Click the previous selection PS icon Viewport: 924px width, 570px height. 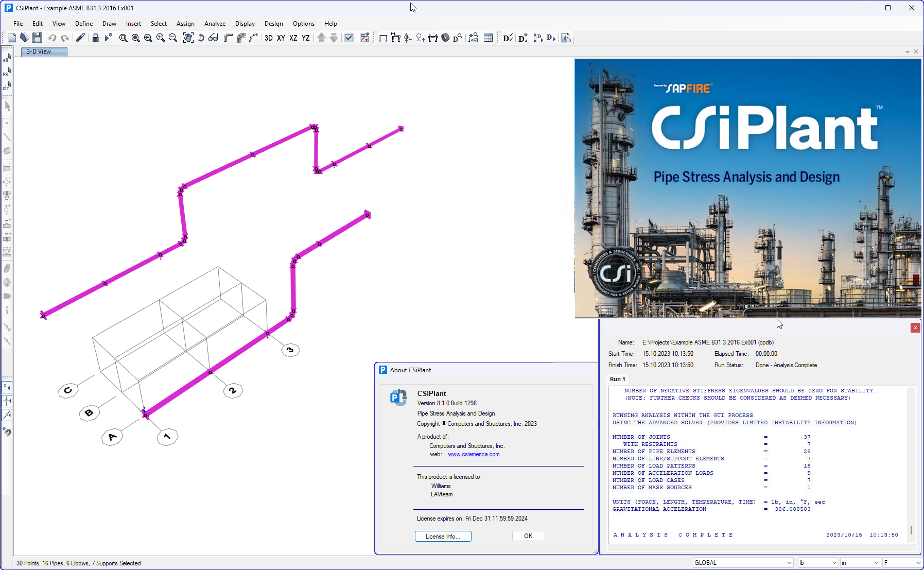(x=7, y=73)
